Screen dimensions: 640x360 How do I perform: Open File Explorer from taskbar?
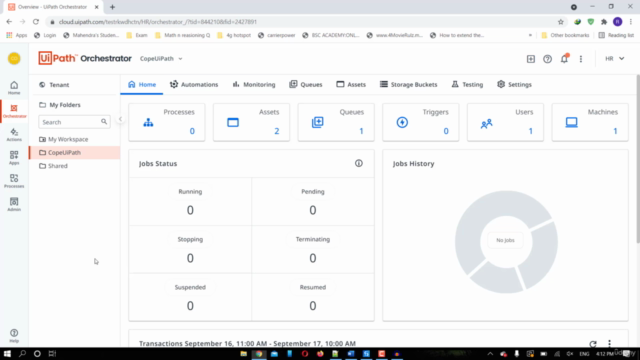(x=244, y=353)
